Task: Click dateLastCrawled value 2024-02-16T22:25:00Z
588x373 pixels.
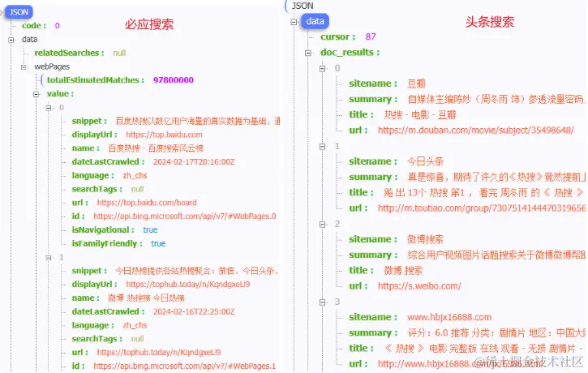Action: (x=194, y=312)
